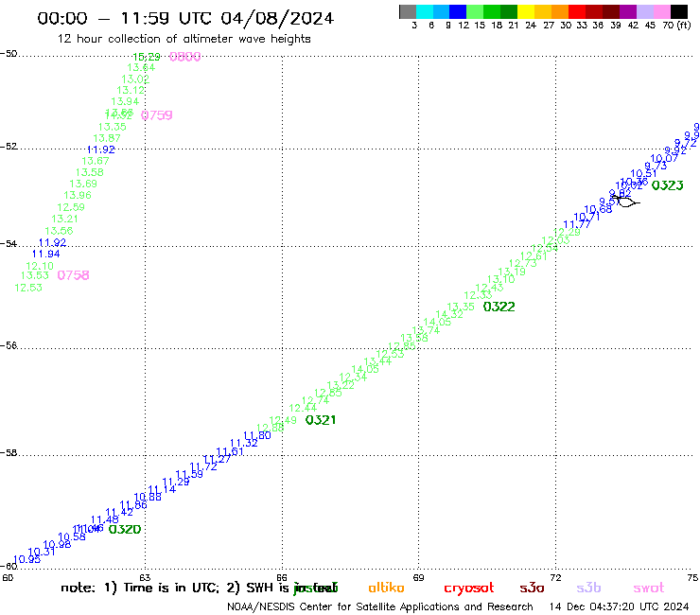Screen dimensions: 700x615
Task: Select the wave height value 13.74
Action: point(426,330)
